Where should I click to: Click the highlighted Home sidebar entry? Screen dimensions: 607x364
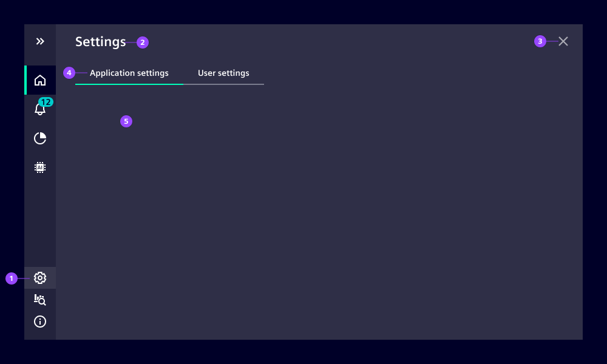[x=40, y=80]
